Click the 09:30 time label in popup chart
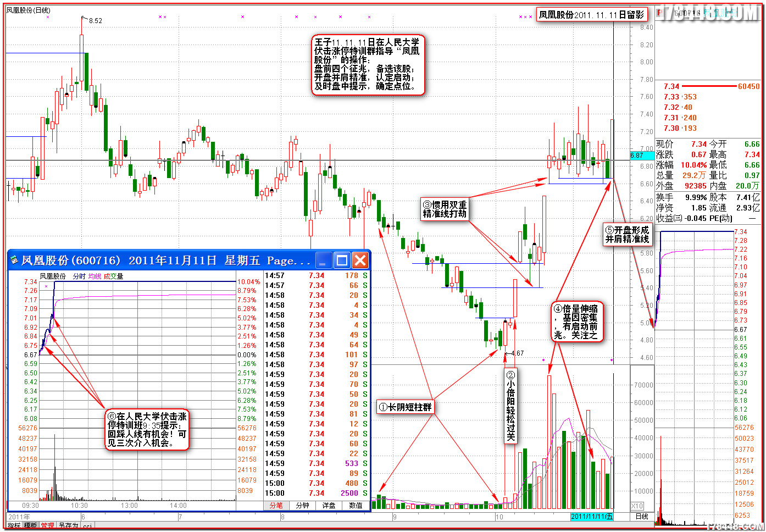Image resolution: width=766 pixels, height=532 pixels. tap(30, 506)
